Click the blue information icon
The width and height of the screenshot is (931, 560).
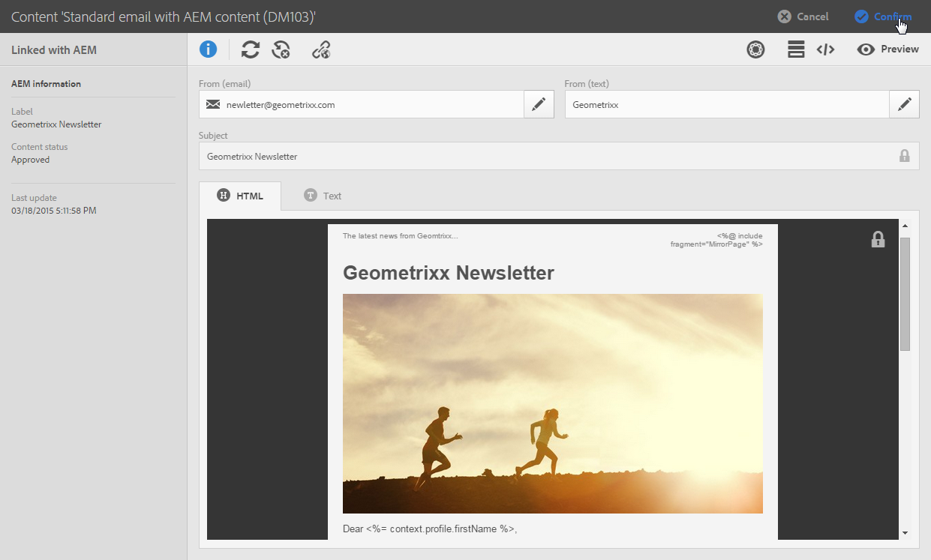[208, 49]
